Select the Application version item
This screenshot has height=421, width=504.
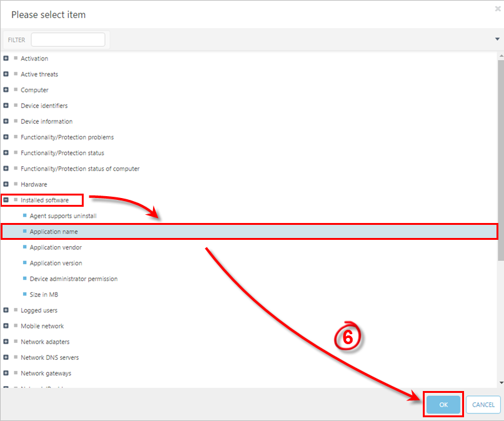pyautogui.click(x=56, y=264)
